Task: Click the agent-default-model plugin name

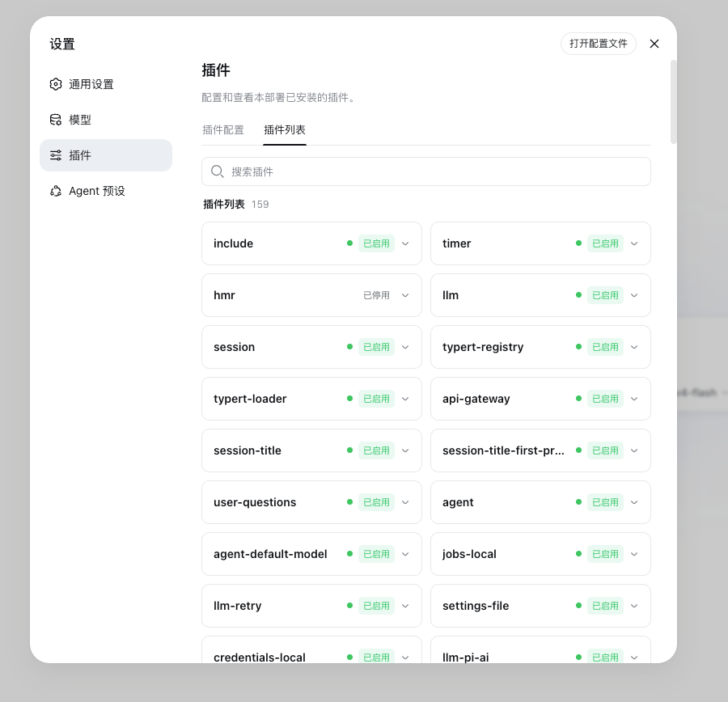Action: pos(270,554)
